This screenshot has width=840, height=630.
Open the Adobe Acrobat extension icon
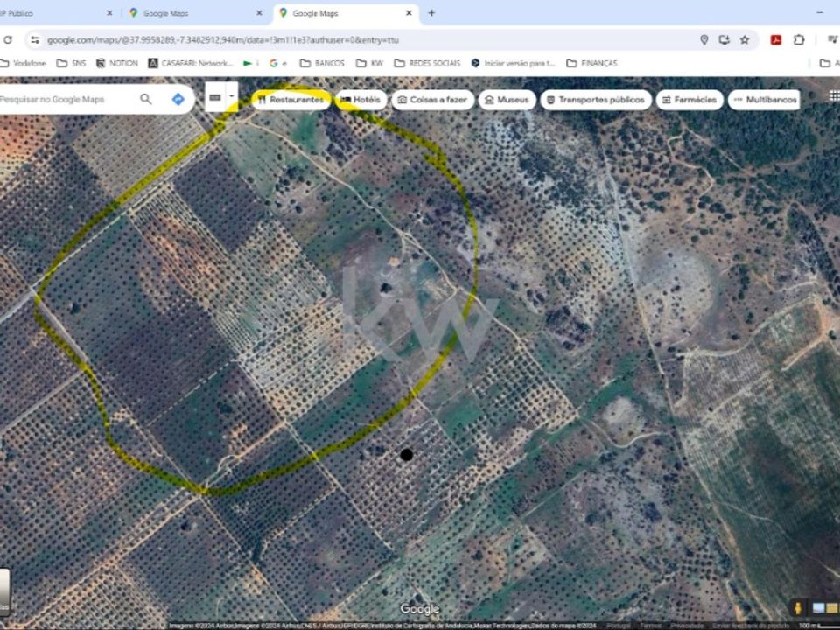pyautogui.click(x=776, y=39)
